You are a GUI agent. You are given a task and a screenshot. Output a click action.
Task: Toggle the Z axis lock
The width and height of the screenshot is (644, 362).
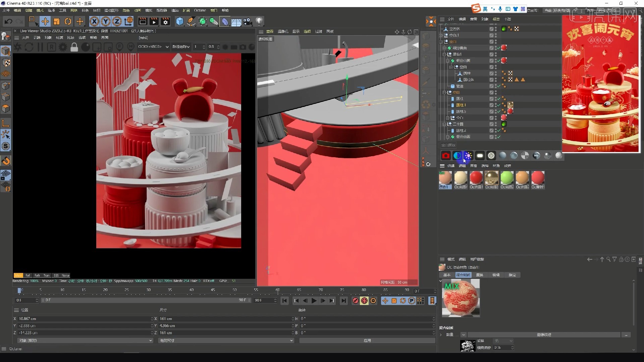coord(117,21)
